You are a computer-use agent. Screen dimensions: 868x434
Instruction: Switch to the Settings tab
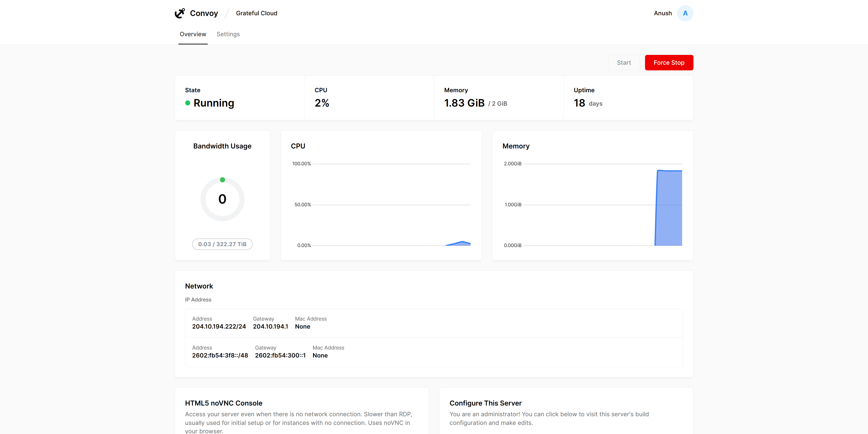click(x=228, y=34)
